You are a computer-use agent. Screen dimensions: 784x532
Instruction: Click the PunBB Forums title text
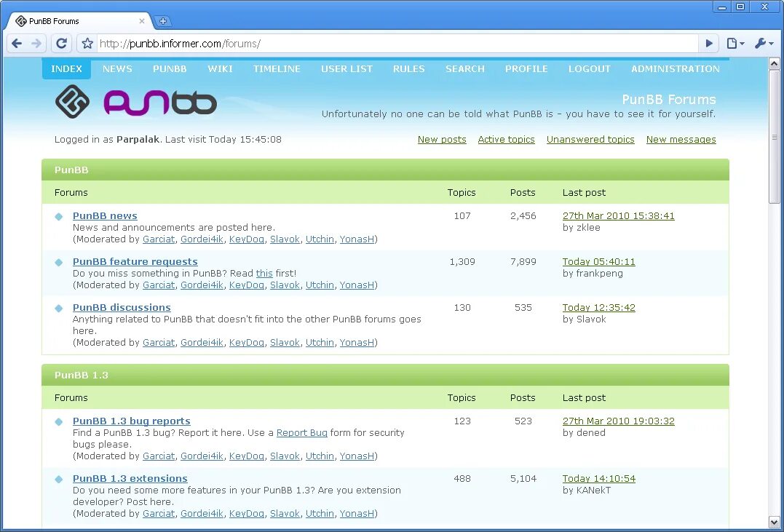pyautogui.click(x=669, y=100)
